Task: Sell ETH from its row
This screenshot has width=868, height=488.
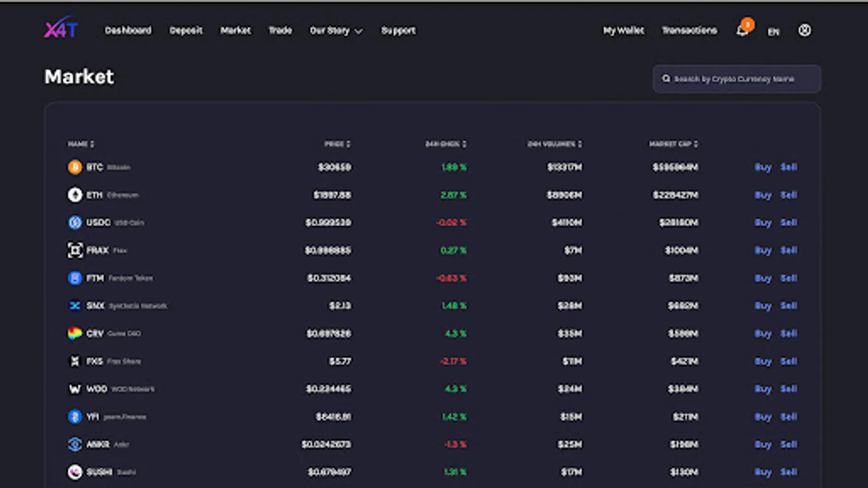Action: pos(789,195)
